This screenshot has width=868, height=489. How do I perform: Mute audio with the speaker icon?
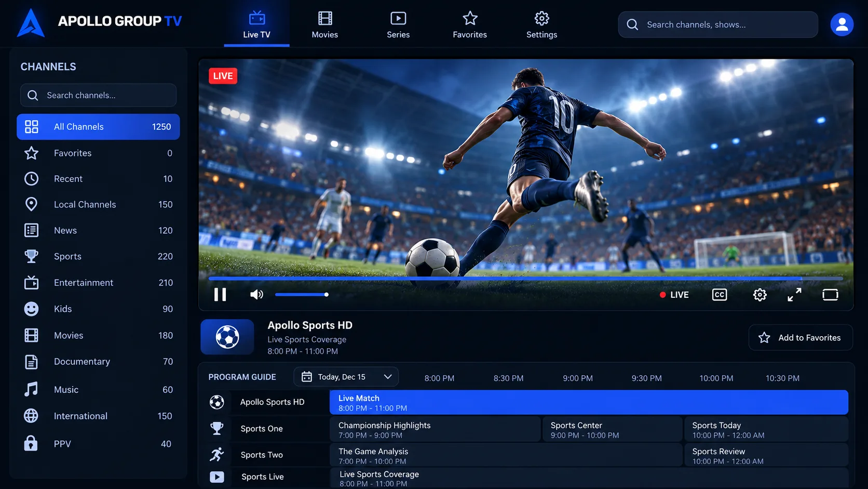point(256,295)
